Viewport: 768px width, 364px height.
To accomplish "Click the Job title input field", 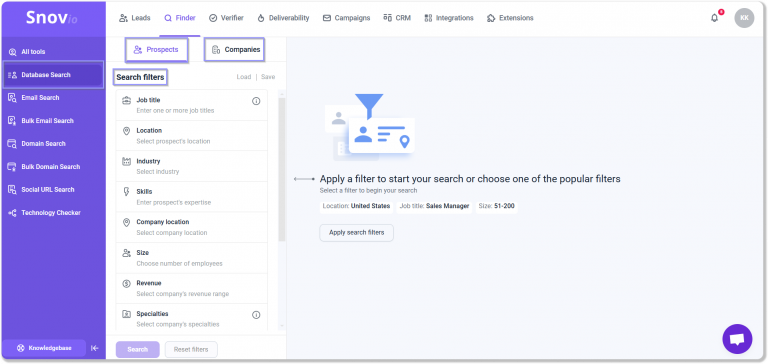I will (x=192, y=105).
